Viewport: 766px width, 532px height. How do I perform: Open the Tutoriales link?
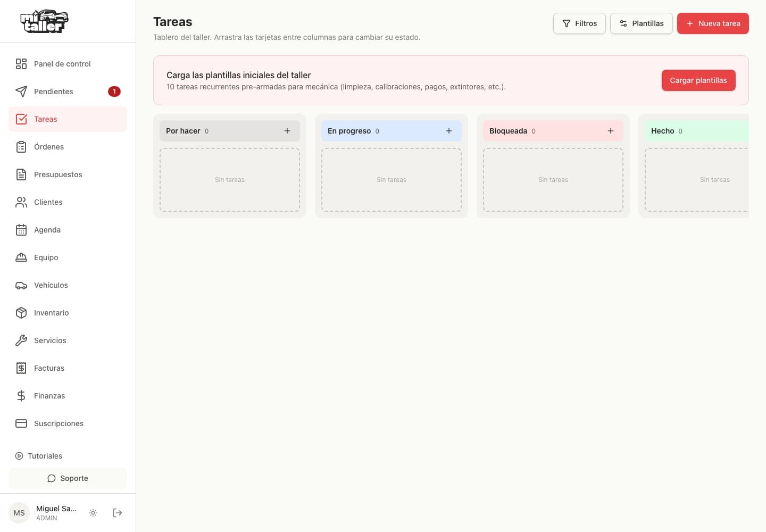[38, 456]
